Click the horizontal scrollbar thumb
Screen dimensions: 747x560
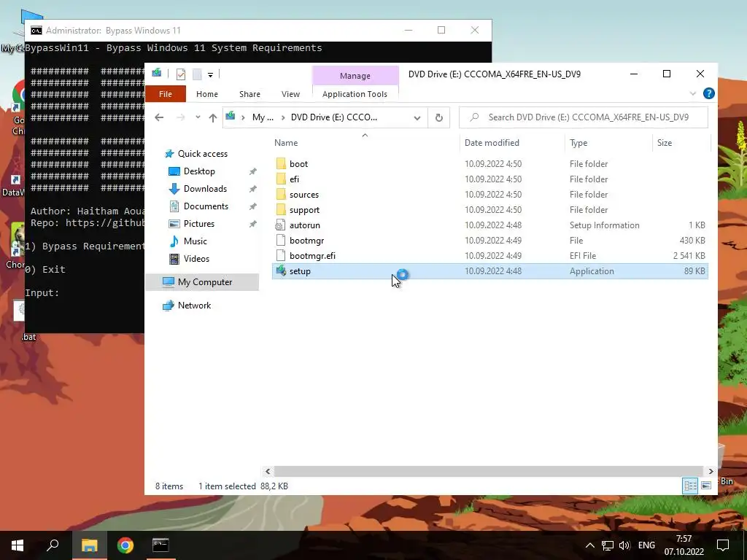coord(489,472)
